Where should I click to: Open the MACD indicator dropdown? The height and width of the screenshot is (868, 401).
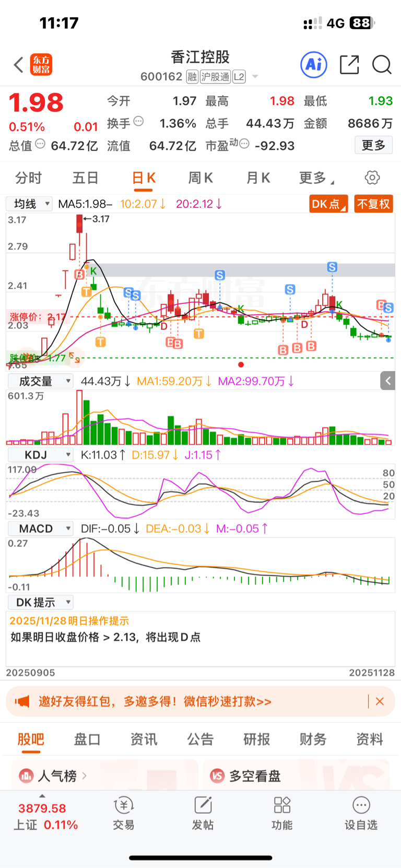click(40, 529)
